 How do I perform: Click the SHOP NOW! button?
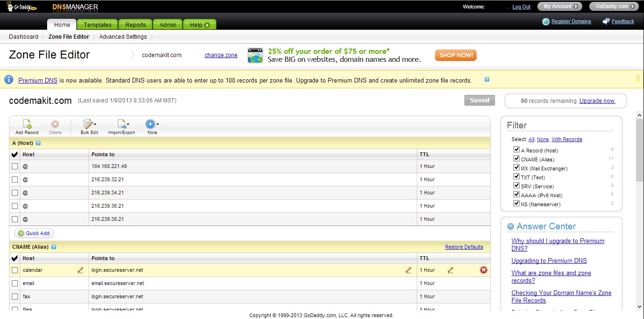coord(456,55)
